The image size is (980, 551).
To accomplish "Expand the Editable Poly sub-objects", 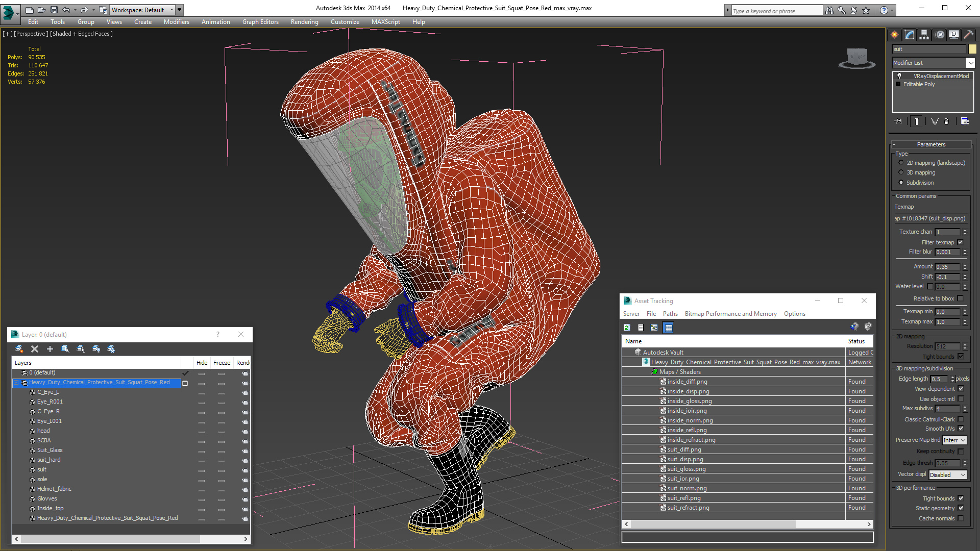I will [898, 84].
